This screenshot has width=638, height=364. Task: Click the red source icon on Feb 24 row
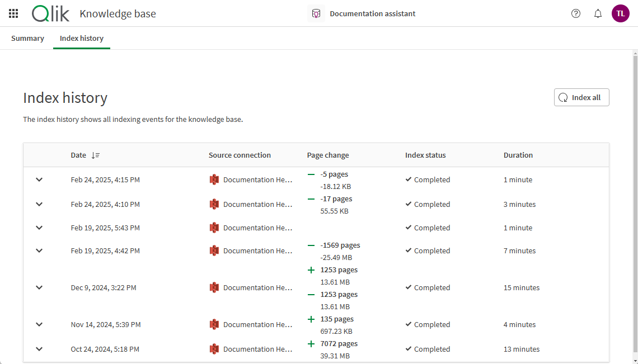[214, 179]
